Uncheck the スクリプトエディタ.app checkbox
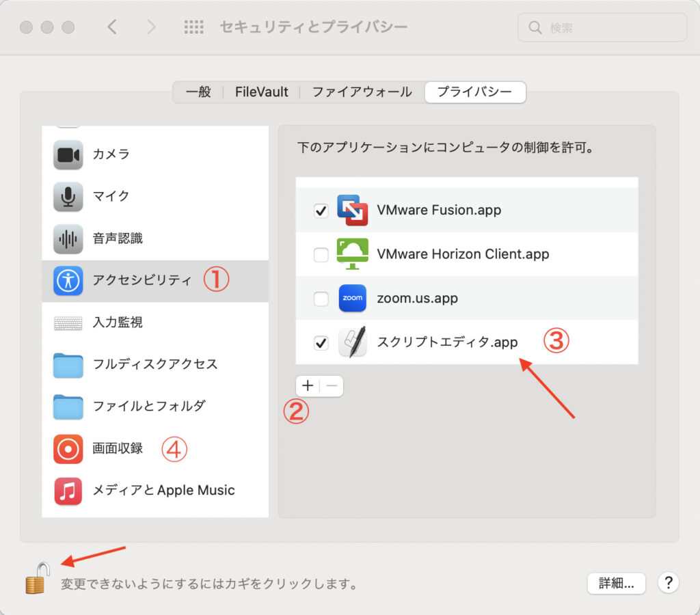Viewport: 700px width, 615px height. click(321, 343)
